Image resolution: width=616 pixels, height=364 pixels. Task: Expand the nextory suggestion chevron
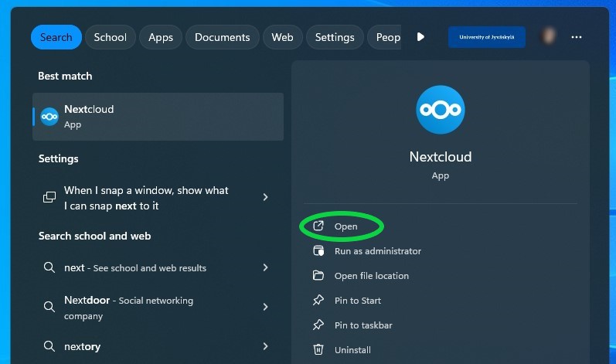pyautogui.click(x=266, y=346)
